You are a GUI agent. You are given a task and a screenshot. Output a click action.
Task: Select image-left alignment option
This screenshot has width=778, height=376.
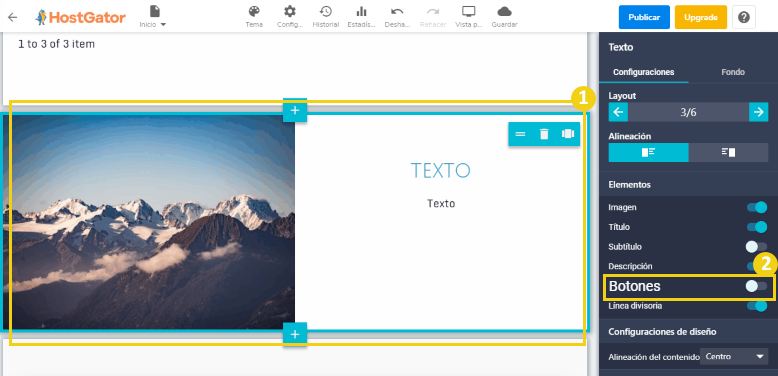[x=648, y=152]
